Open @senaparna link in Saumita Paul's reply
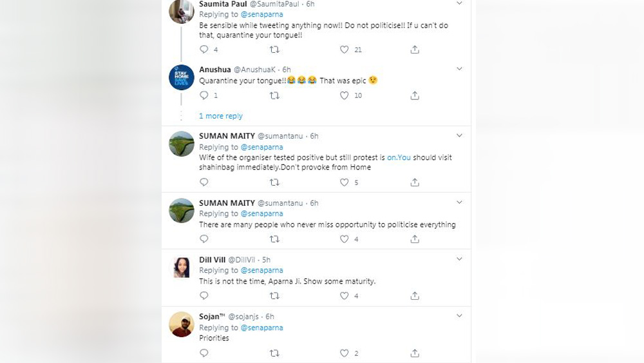Screen dimensions: 644x363 [261, 15]
